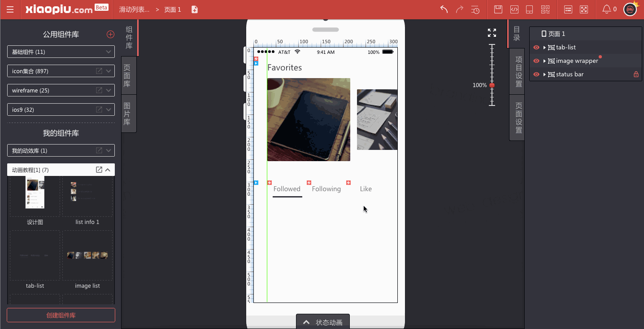Expand the 状态动画 panel
Image resolution: width=644 pixels, height=329 pixels.
pyautogui.click(x=323, y=322)
